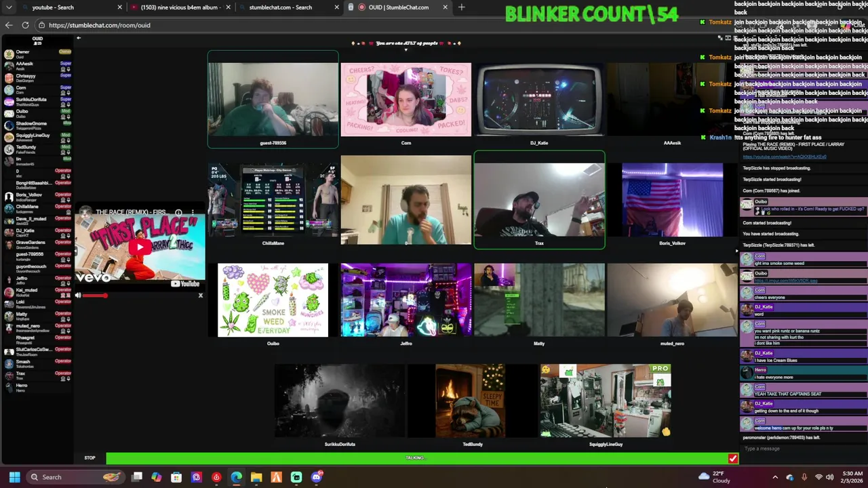Click the green TALKING bar
Viewport: 868px width, 488px height.
click(416, 458)
